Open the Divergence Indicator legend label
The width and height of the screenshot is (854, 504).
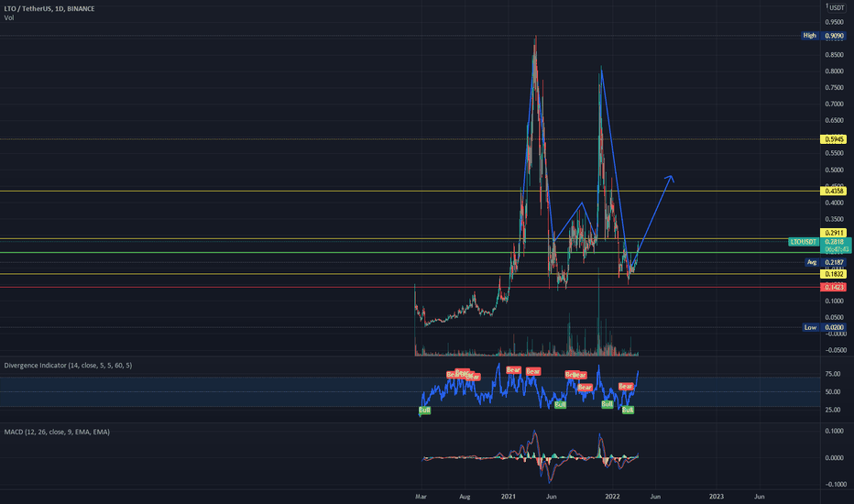[68, 365]
